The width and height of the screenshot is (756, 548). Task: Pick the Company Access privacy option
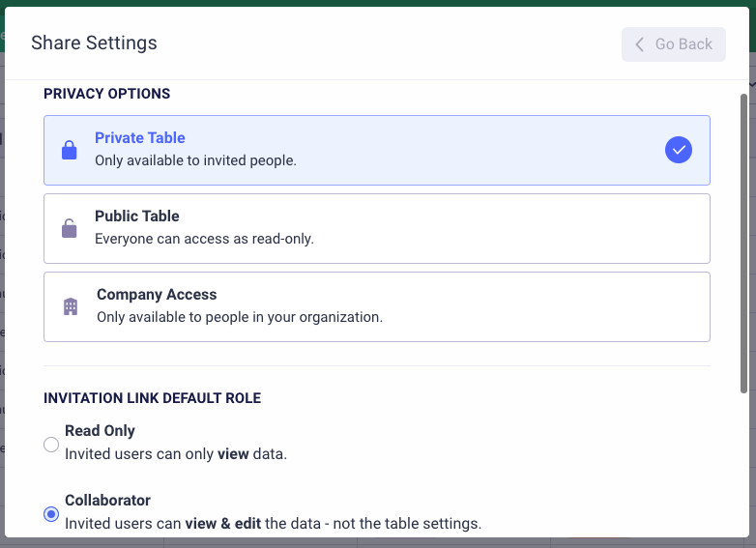[x=377, y=307]
